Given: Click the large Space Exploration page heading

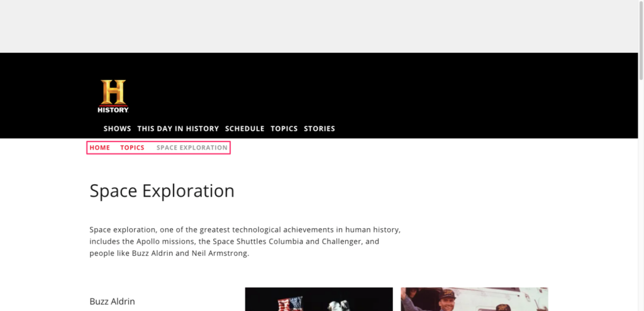Looking at the screenshot, I should [162, 191].
